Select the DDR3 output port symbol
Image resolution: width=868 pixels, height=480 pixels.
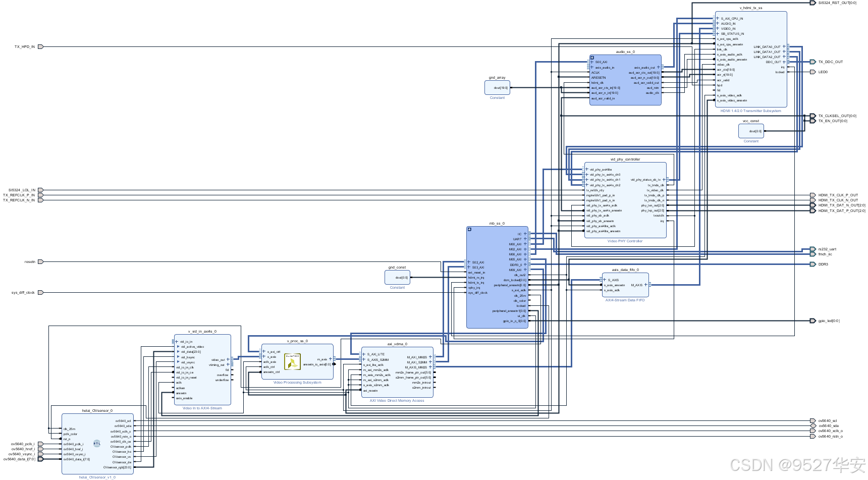click(812, 264)
